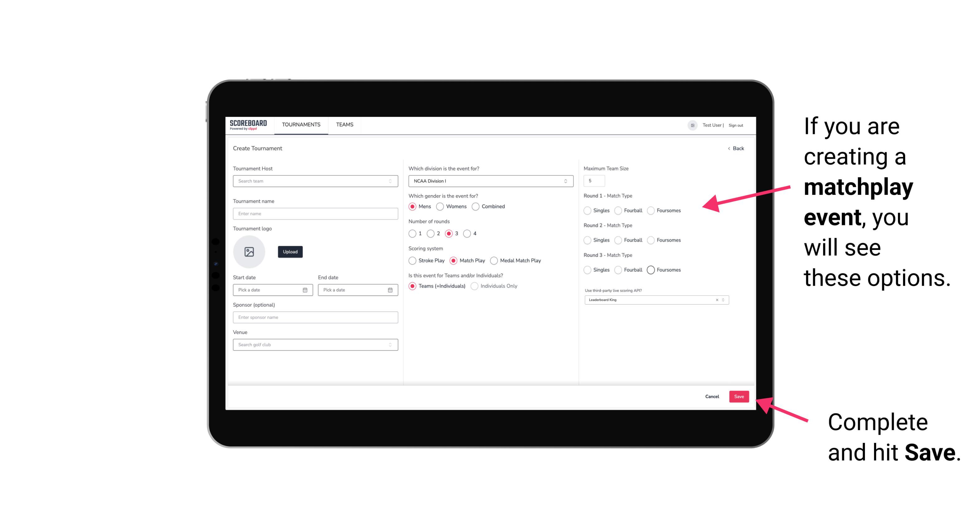The width and height of the screenshot is (980, 527).
Task: Switch to the TOURNAMENTS tab
Action: [301, 125]
